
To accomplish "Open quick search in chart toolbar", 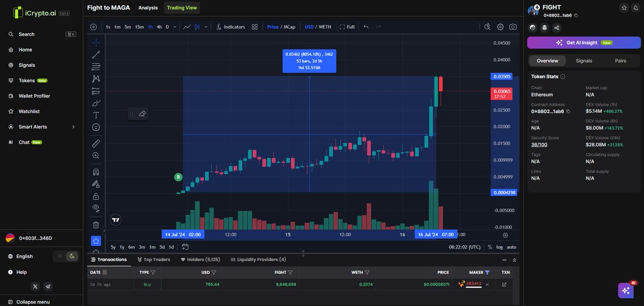I will [487, 27].
